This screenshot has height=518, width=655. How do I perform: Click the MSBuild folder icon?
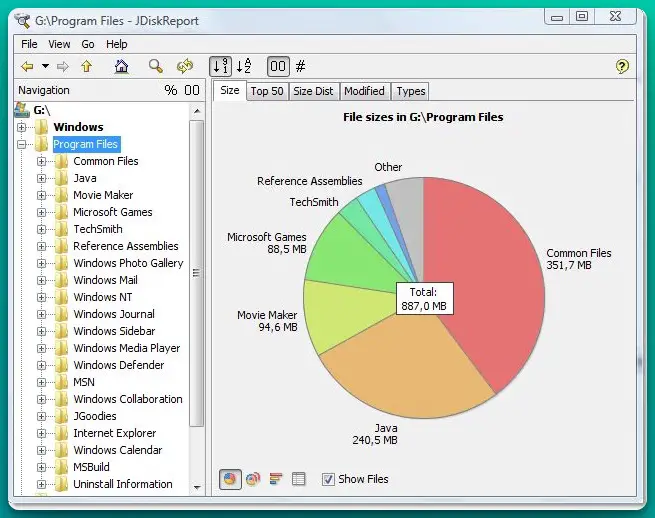(61, 467)
